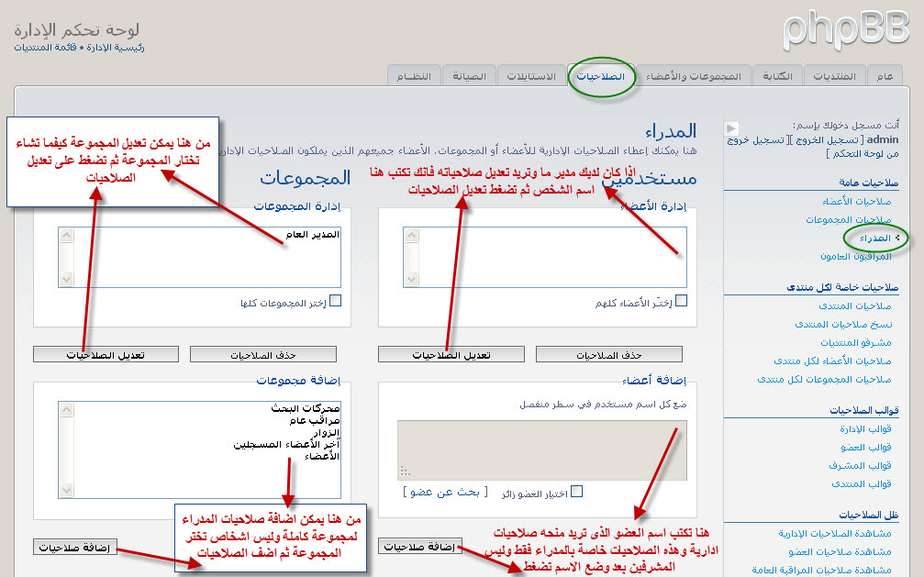Switch to the الصيانة tab
Screen dimensions: 924x577
click(469, 77)
